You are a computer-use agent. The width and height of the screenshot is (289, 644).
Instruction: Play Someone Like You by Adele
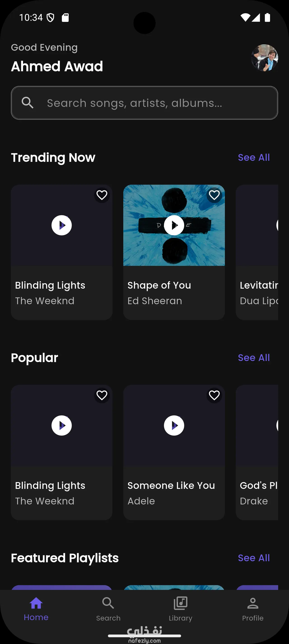[x=174, y=425]
